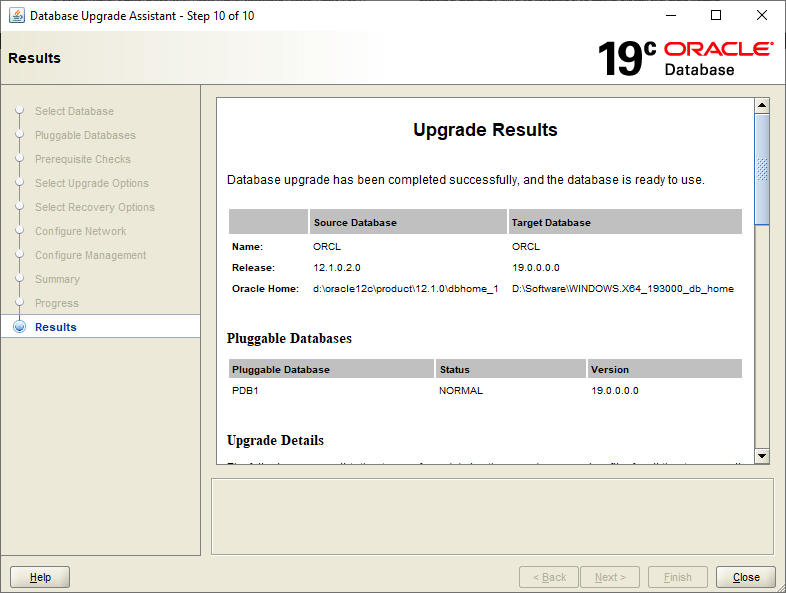Click the Close button
Image resolution: width=786 pixels, height=593 pixels.
point(745,577)
